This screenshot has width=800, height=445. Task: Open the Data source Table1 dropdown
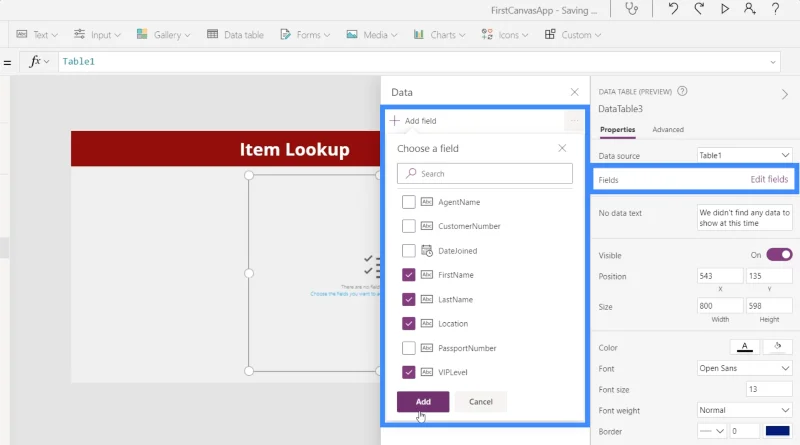[x=744, y=155]
